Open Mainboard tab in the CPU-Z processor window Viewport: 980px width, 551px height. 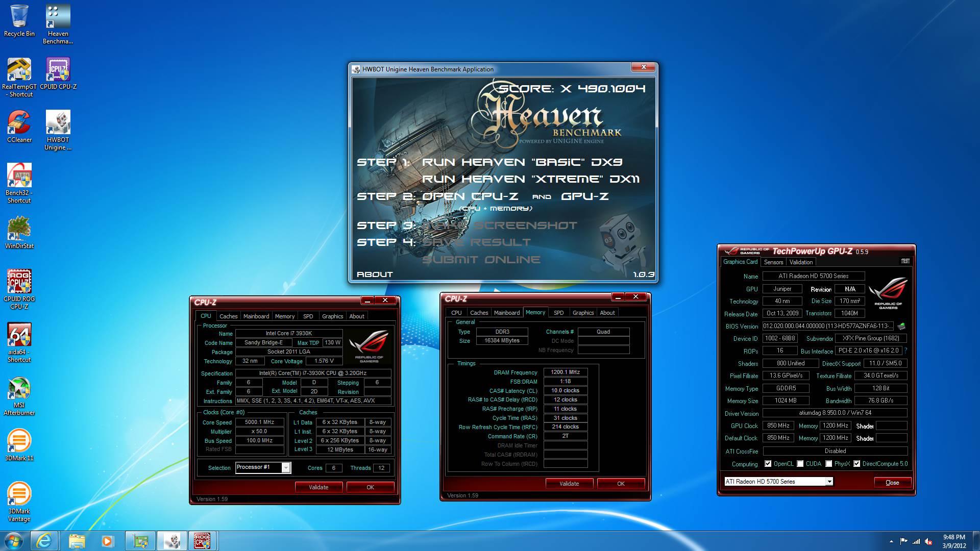click(256, 316)
